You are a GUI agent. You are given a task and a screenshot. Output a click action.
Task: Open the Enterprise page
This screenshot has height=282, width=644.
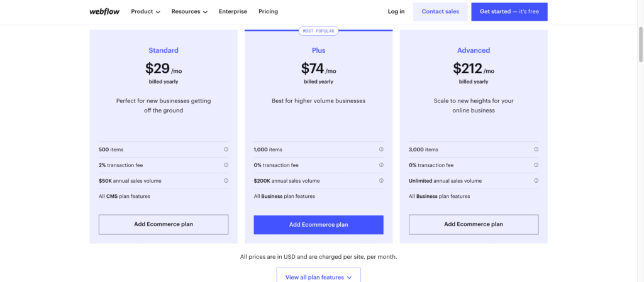(x=233, y=11)
